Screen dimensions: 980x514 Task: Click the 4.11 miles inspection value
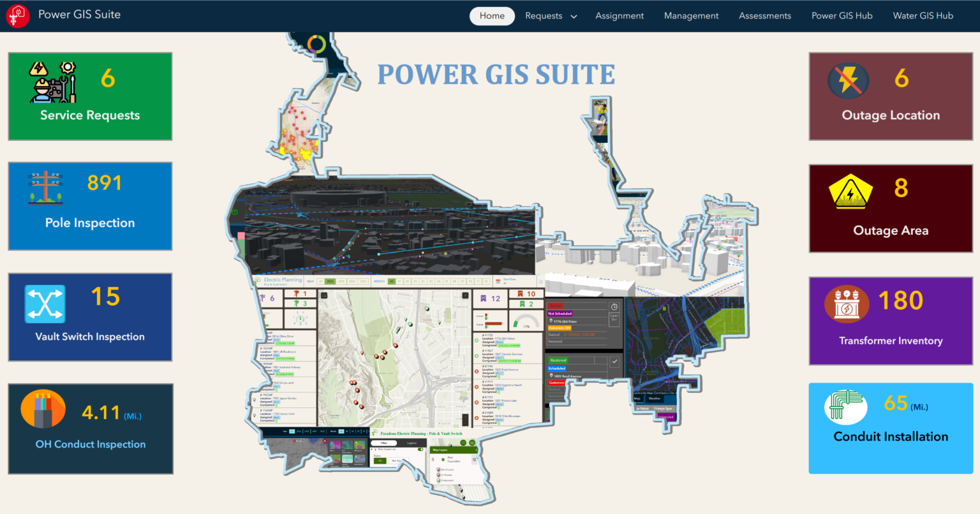(x=101, y=413)
